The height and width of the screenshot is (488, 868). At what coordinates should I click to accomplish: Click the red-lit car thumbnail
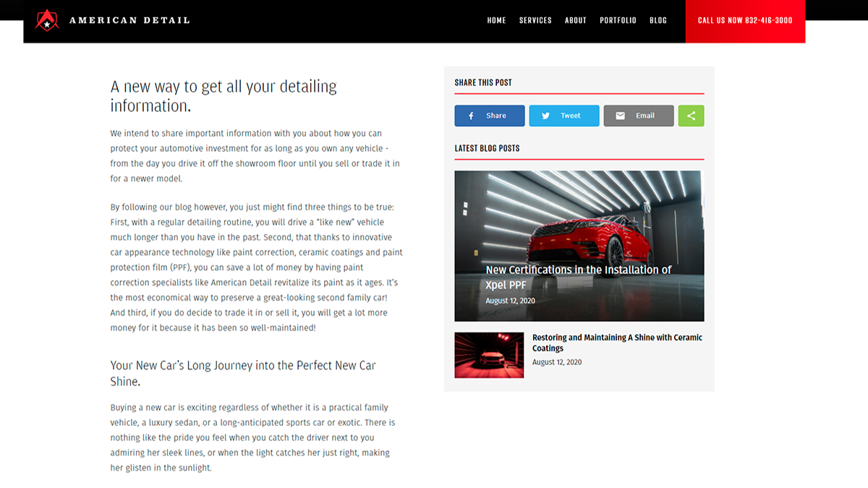click(489, 355)
